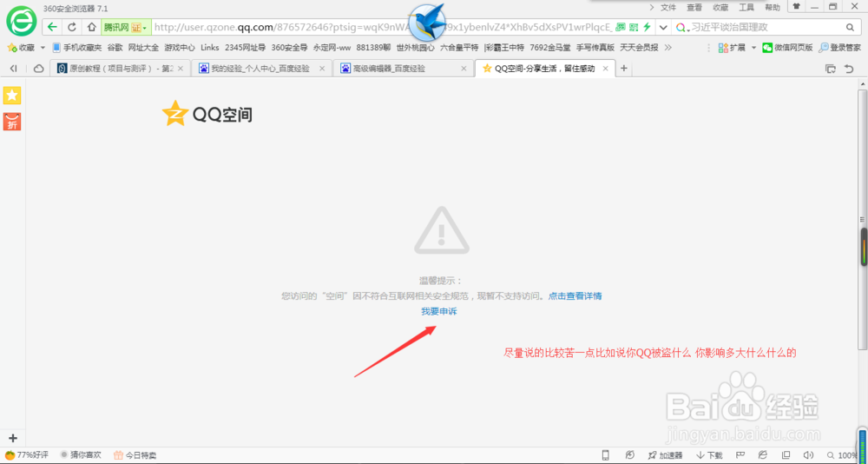
Task: Click the browser-engine e icon in status bar
Action: tap(762, 455)
